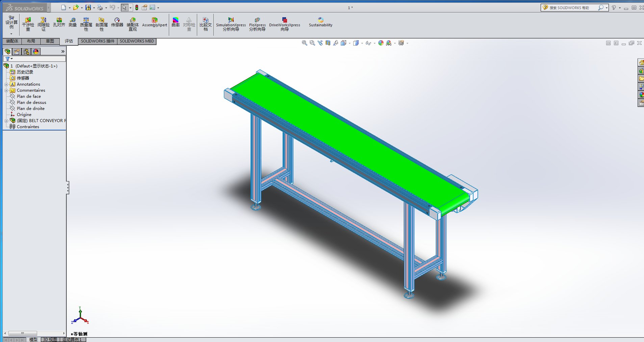Screen dimensions: 644x342
Task: Expand the BELT CONVEYOR component node
Action: coord(6,121)
